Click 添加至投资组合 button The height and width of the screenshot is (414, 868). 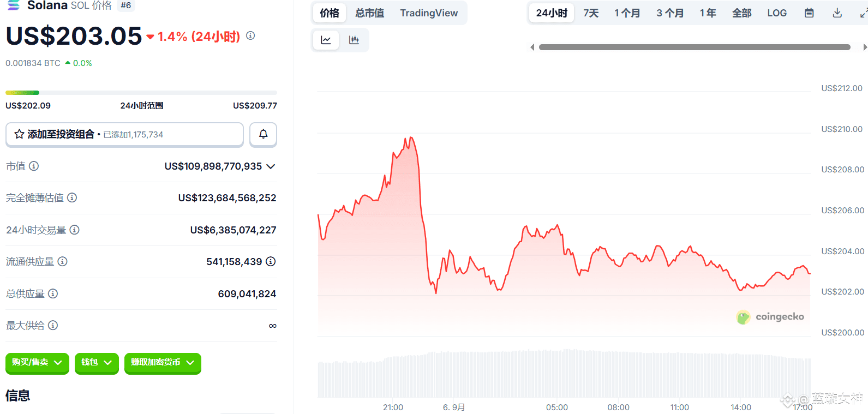[x=124, y=134]
